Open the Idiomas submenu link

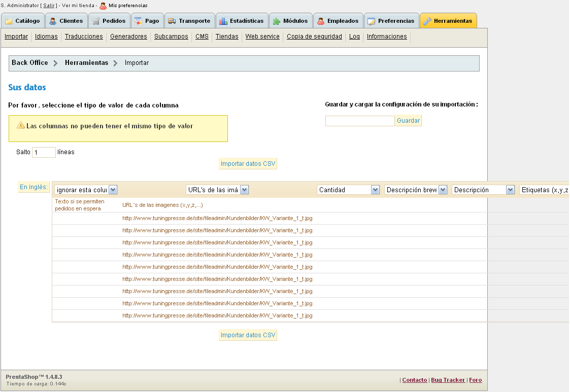pos(46,37)
